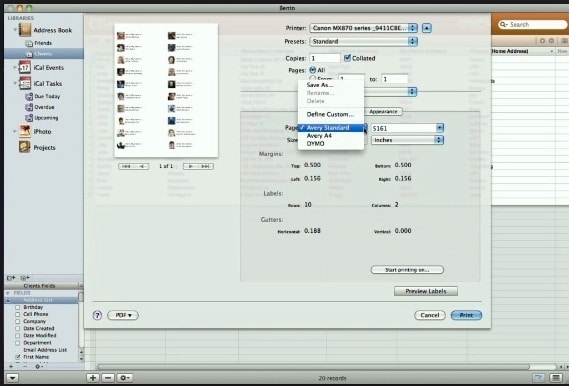Check the Cell Phone field checkbox
The image size is (569, 386).
point(17,314)
